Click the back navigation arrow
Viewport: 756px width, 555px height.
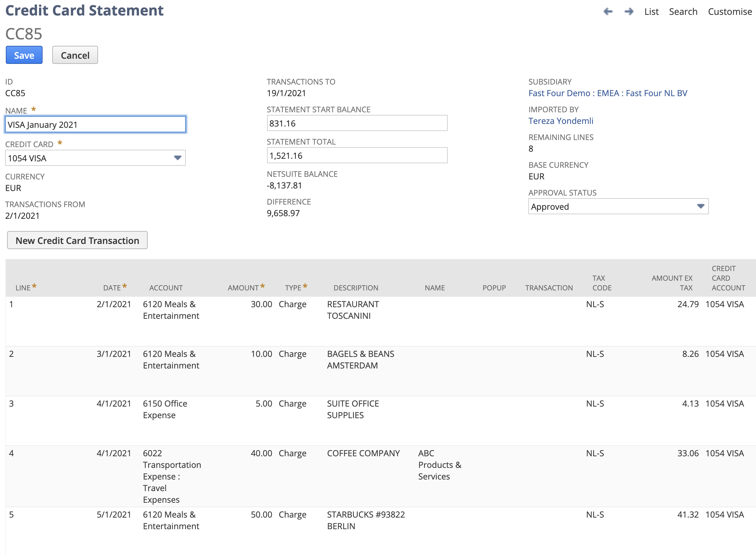pos(608,11)
